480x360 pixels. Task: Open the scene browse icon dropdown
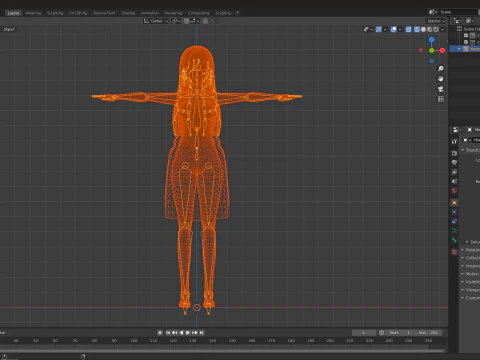pos(433,12)
